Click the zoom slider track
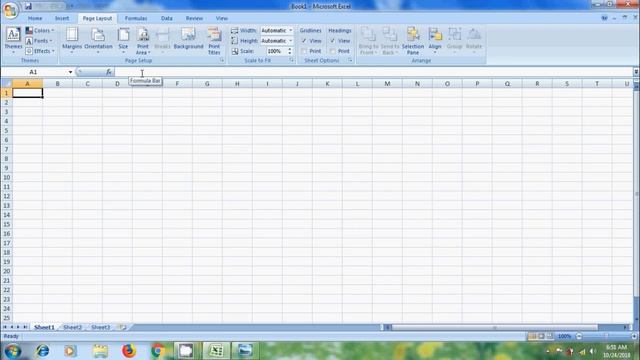The height and width of the screenshot is (360, 640). pyautogui.click(x=607, y=336)
